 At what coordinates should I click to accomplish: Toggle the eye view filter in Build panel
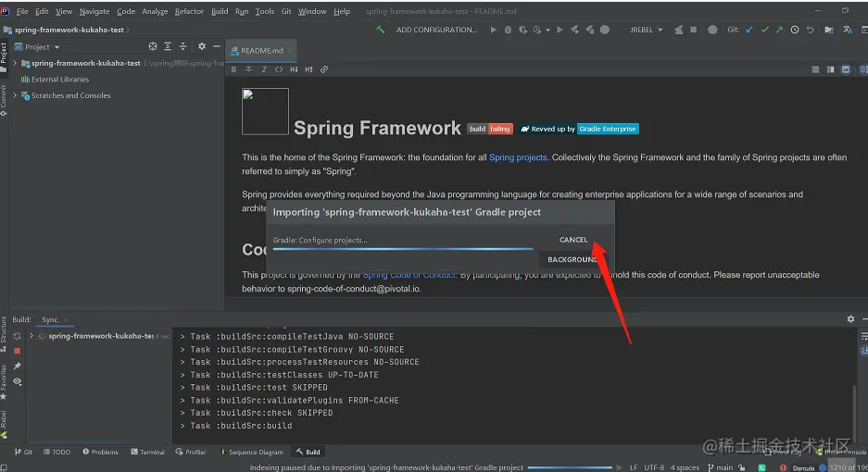pyautogui.click(x=18, y=381)
